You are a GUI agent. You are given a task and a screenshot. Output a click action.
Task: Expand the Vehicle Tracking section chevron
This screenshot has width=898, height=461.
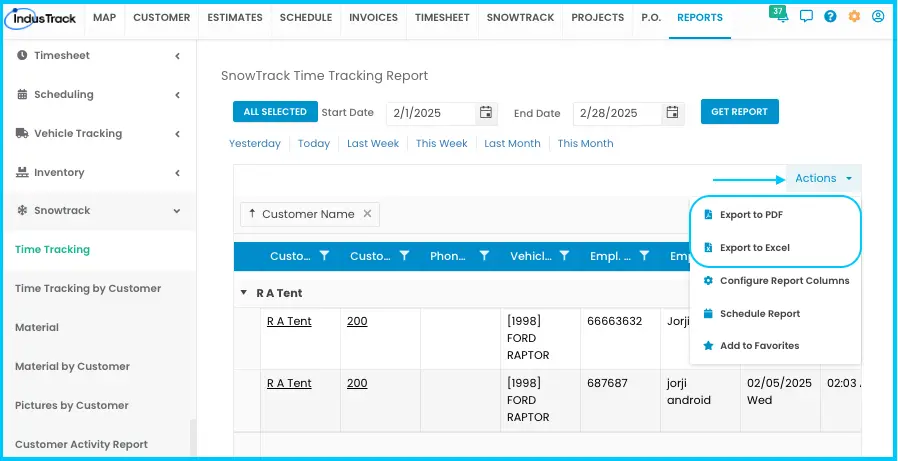[178, 134]
